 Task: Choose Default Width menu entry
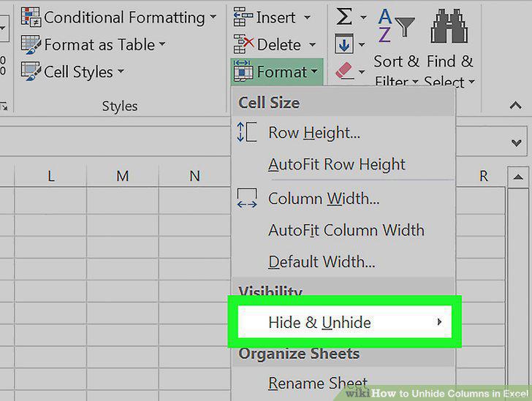(343, 261)
